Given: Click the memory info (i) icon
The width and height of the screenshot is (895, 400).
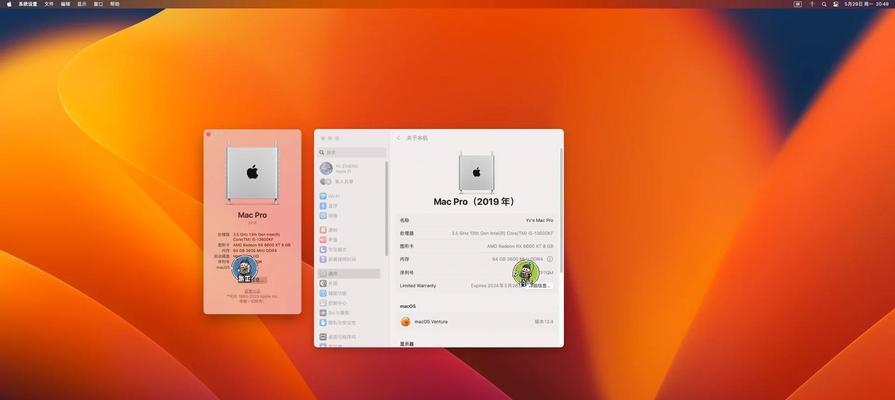Looking at the screenshot, I should (x=550, y=259).
